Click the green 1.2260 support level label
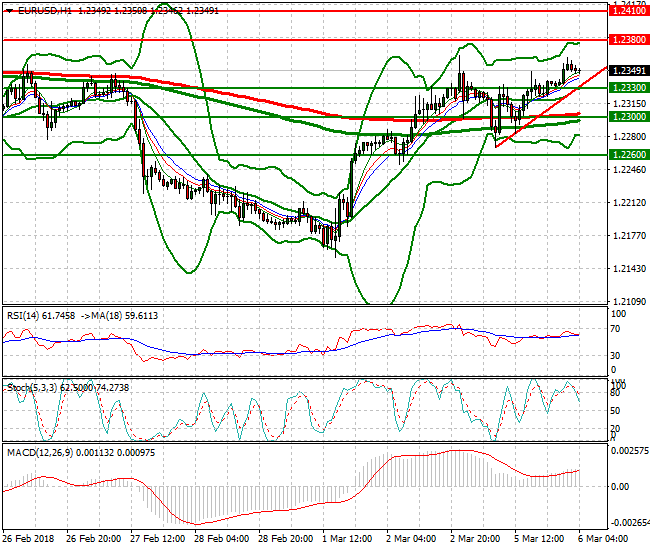This screenshot has height=550, width=650. click(x=628, y=155)
